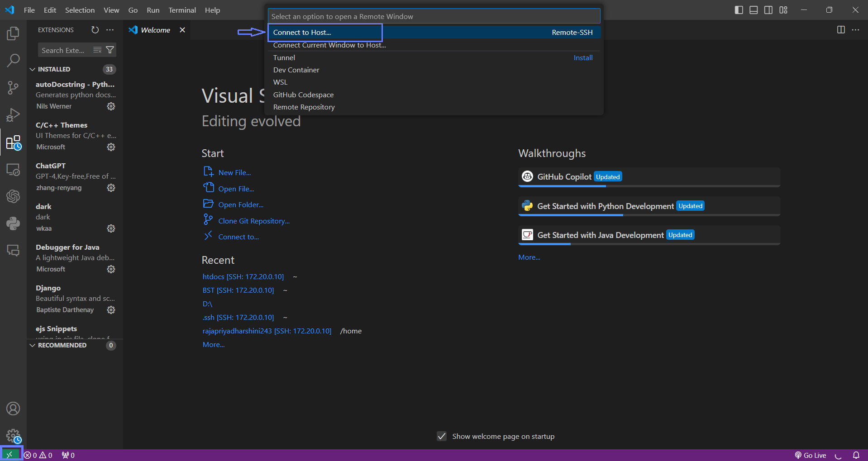This screenshot has width=868, height=461.
Task: Open the ChatGPT extension settings gear
Action: point(111,188)
